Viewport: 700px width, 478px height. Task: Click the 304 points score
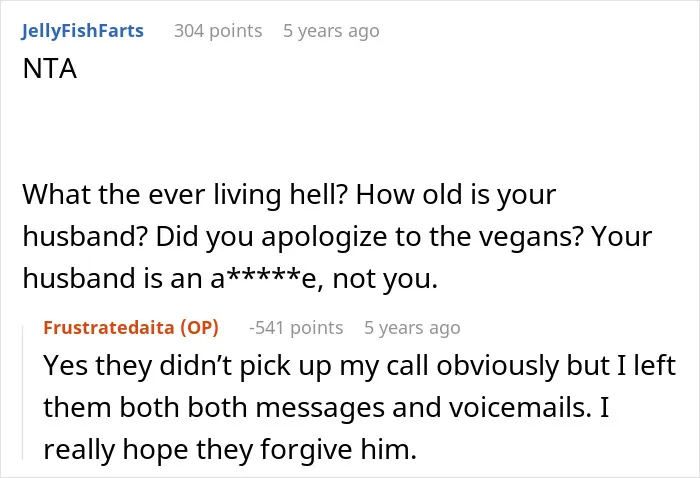pos(218,31)
